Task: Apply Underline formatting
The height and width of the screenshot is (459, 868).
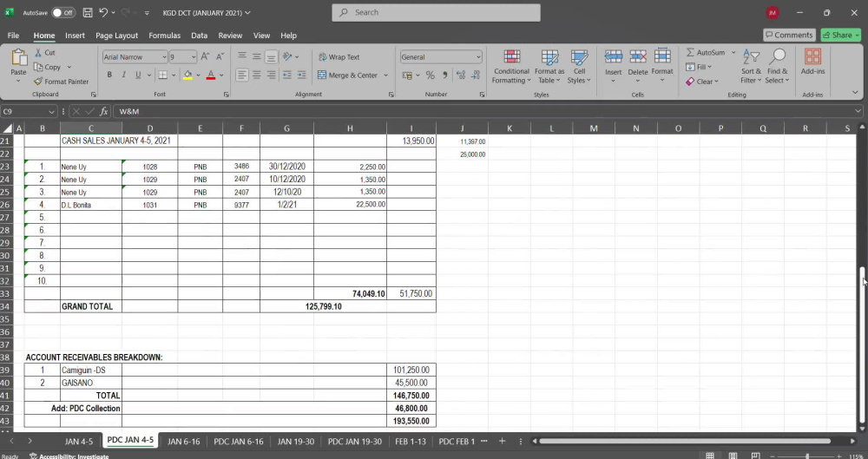Action: tap(138, 75)
